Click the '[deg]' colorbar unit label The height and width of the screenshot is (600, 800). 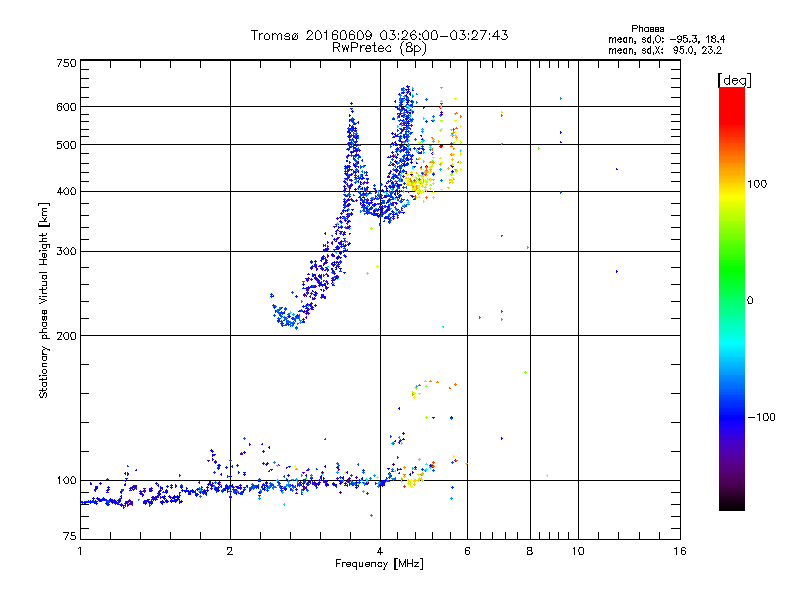[734, 80]
